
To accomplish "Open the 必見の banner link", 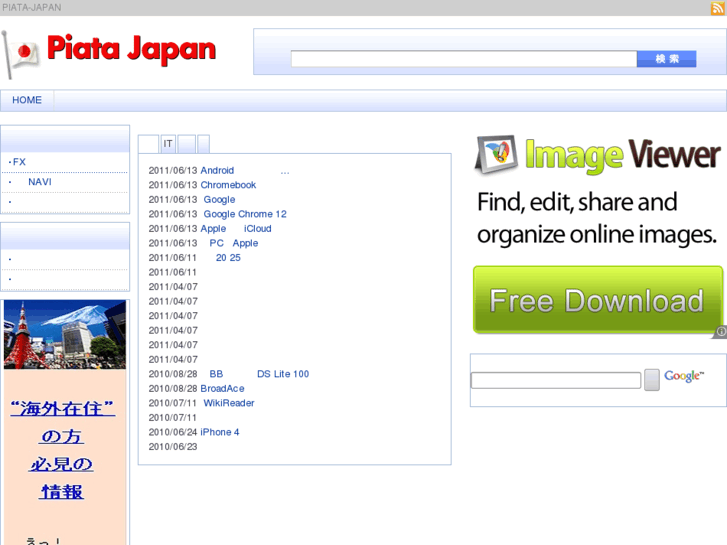I will [62, 464].
